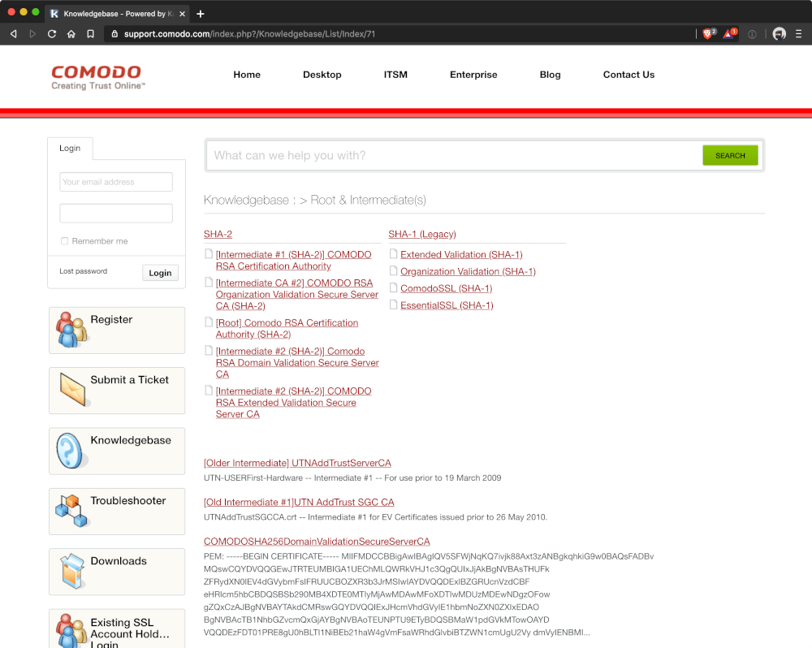Open the Downloads sidebar button
812x648 pixels.
click(x=117, y=572)
